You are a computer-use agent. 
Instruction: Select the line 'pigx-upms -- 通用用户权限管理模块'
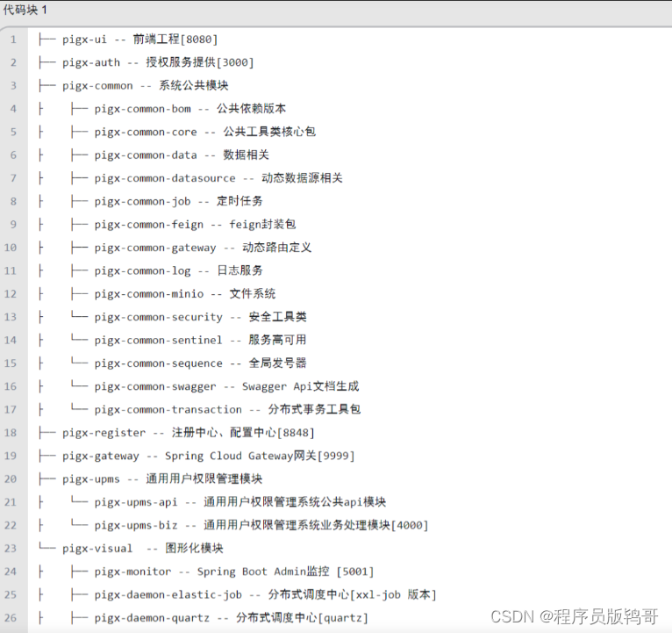point(162,479)
